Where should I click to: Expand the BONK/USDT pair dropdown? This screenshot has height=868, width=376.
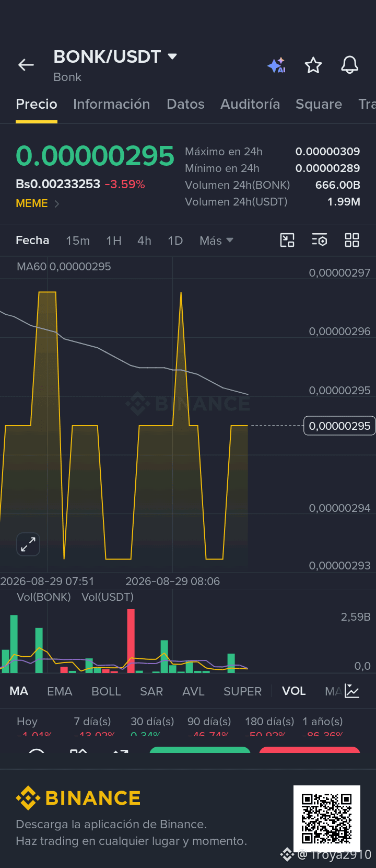(172, 56)
